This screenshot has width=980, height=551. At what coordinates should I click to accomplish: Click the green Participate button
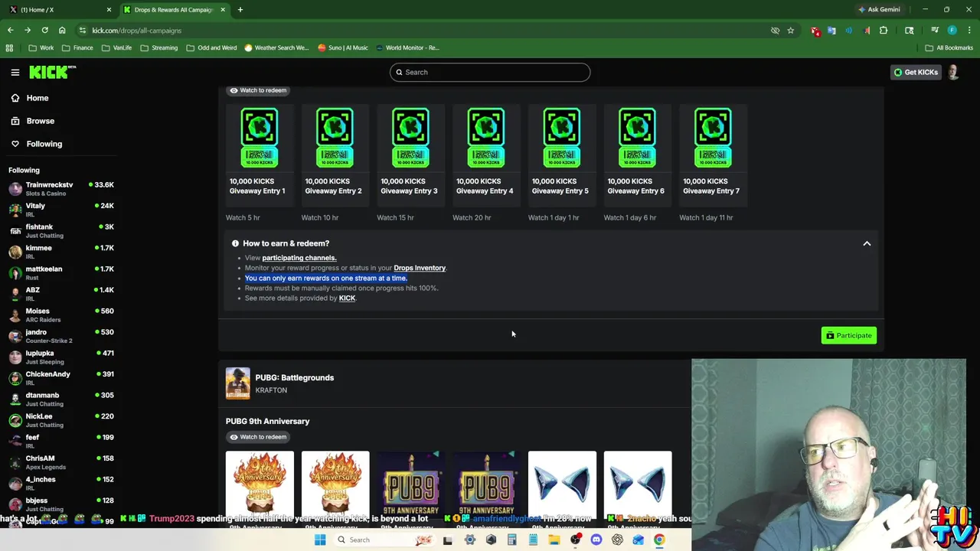click(x=848, y=335)
